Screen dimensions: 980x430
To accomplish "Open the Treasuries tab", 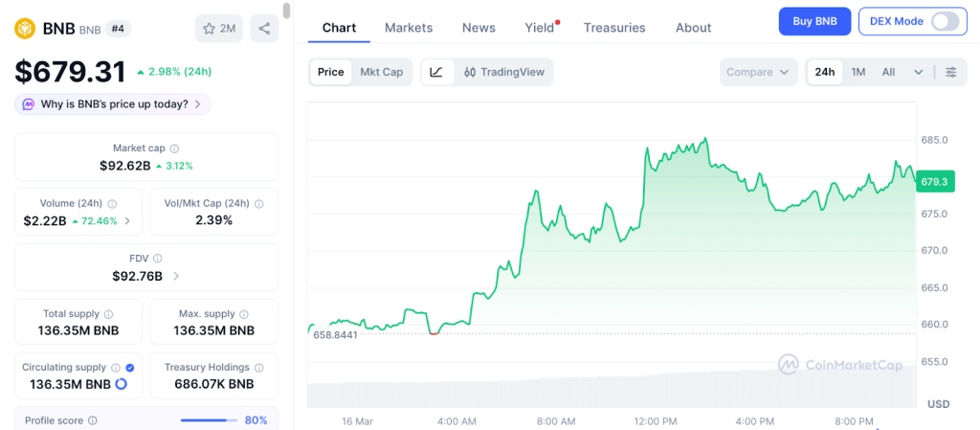I will click(614, 28).
